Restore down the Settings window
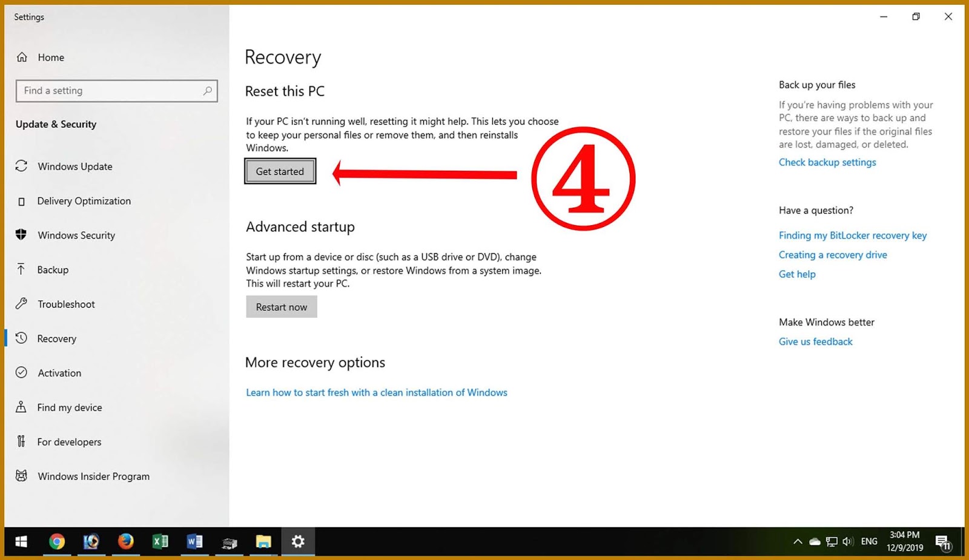969x560 pixels. [916, 17]
